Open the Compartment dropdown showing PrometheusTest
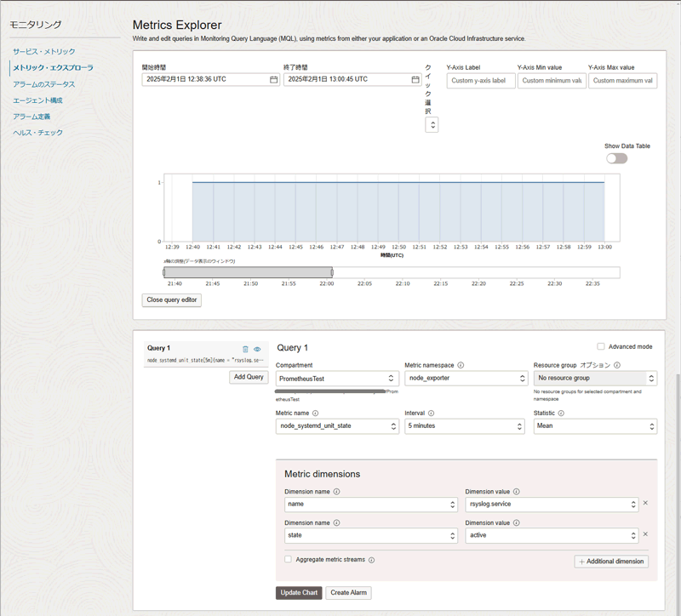The height and width of the screenshot is (616, 681). point(337,379)
